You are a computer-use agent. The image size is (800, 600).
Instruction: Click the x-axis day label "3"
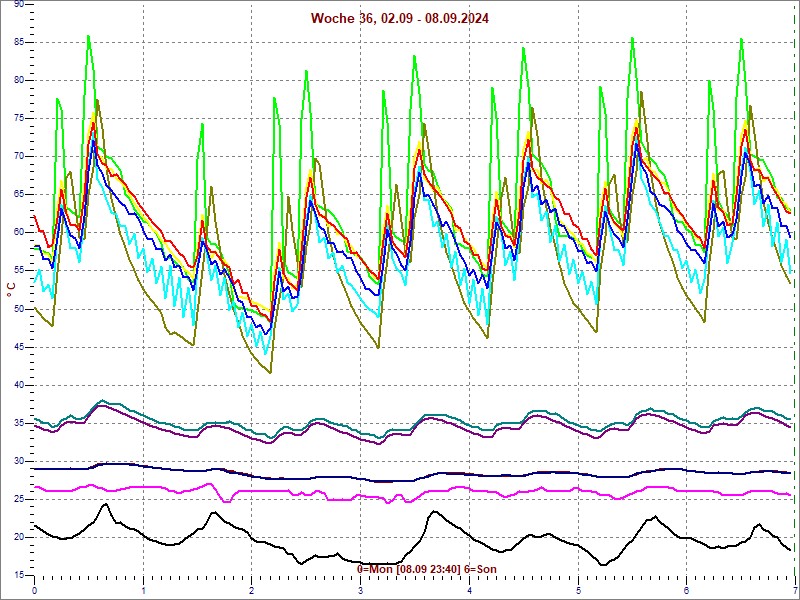tap(361, 592)
